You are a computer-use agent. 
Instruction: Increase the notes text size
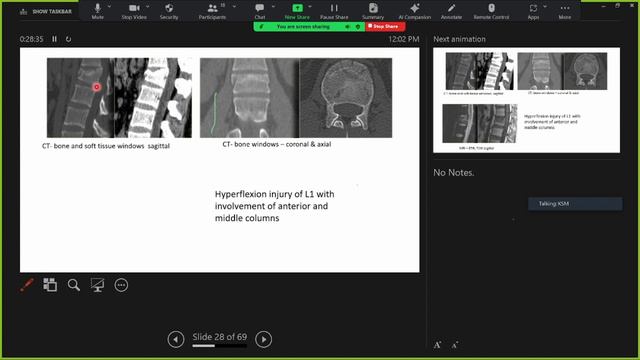[x=438, y=345]
